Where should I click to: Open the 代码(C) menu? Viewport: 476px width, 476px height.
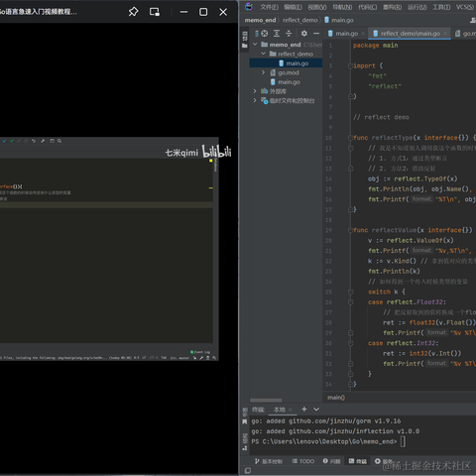367,7
